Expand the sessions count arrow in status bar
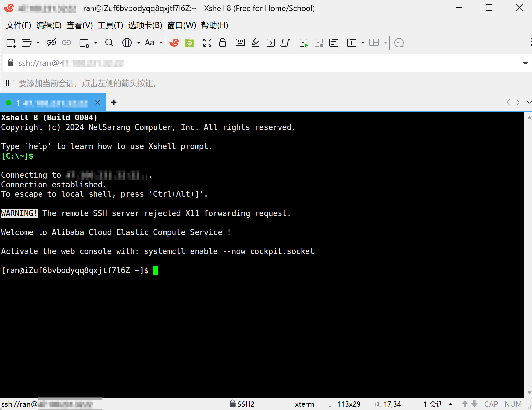532x410 pixels. pos(451,404)
